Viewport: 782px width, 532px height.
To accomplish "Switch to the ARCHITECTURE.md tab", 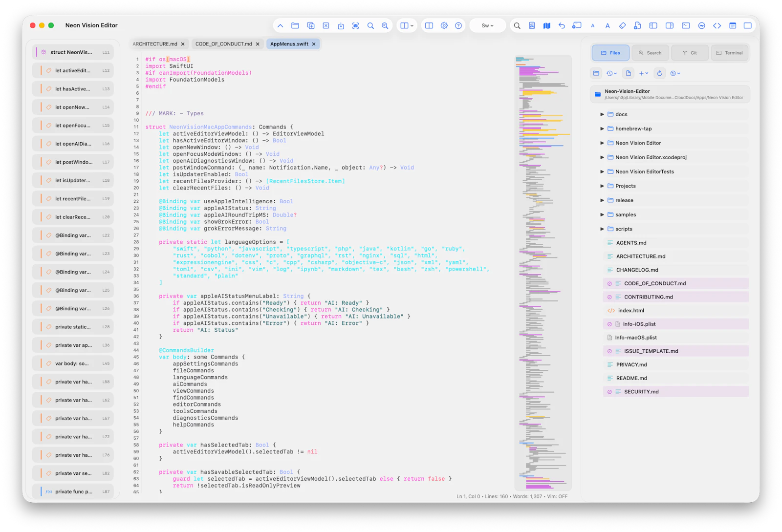I will (x=155, y=44).
